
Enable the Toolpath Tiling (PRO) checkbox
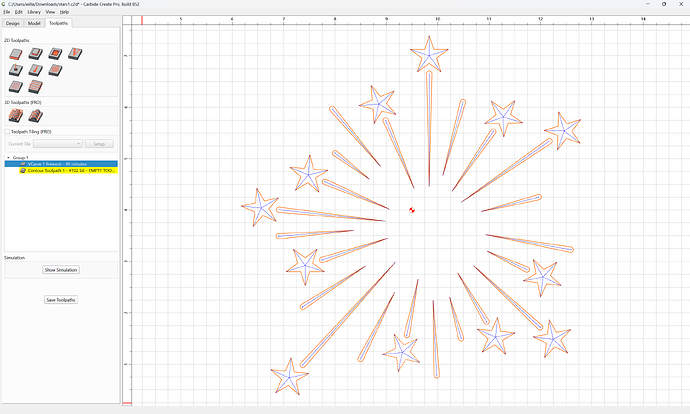tap(7, 132)
